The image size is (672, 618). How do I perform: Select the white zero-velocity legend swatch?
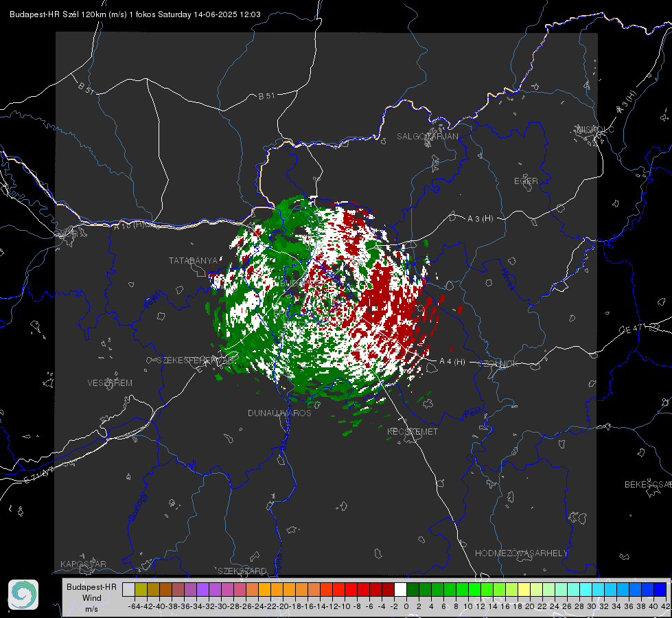click(400, 590)
